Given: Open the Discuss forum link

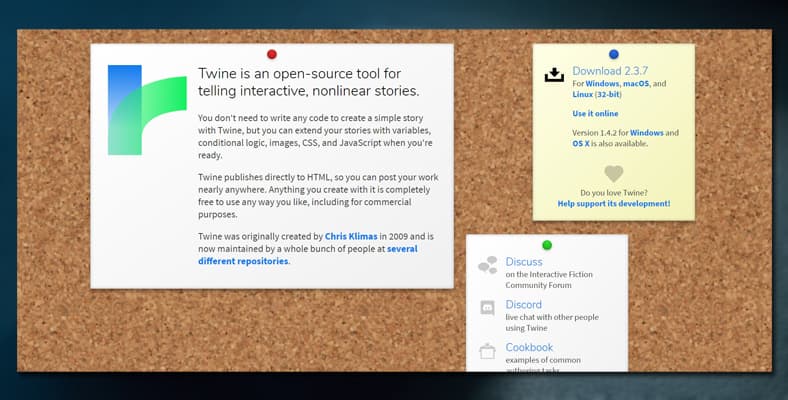Looking at the screenshot, I should point(524,262).
